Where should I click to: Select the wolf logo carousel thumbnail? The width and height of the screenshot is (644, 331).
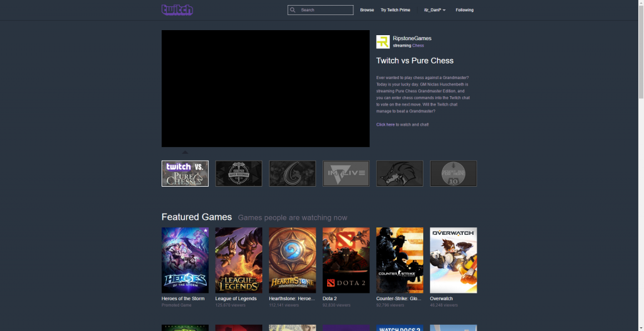click(x=399, y=173)
